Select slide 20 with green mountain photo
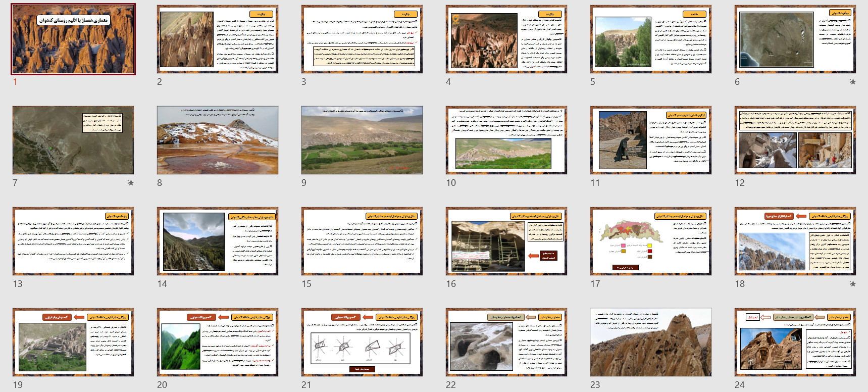This screenshot has height=392, width=868. [x=217, y=342]
